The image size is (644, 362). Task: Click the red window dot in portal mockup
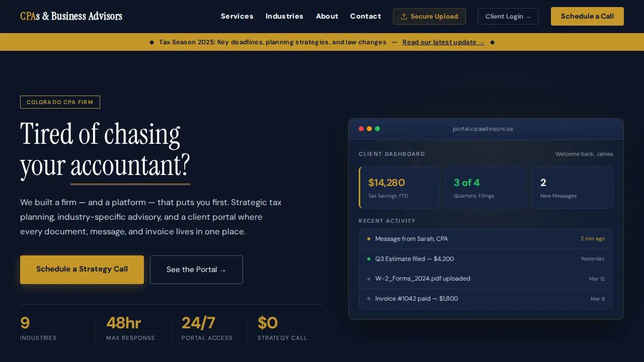(361, 129)
